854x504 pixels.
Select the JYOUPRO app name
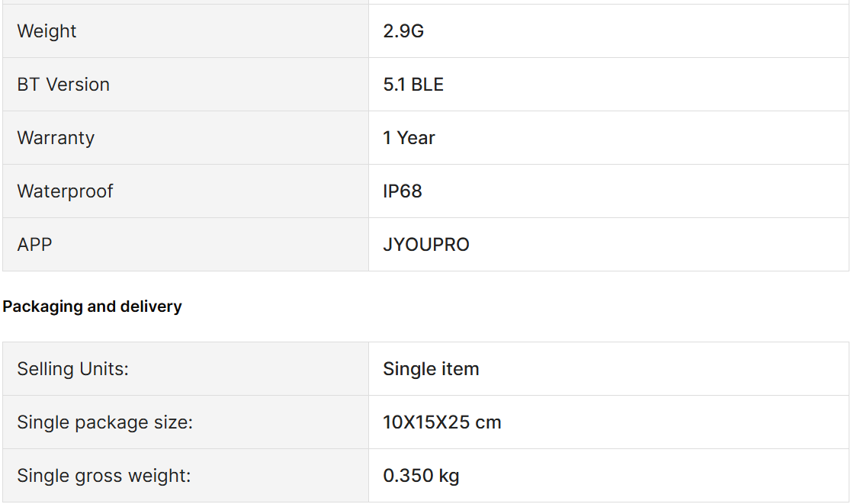tap(426, 245)
